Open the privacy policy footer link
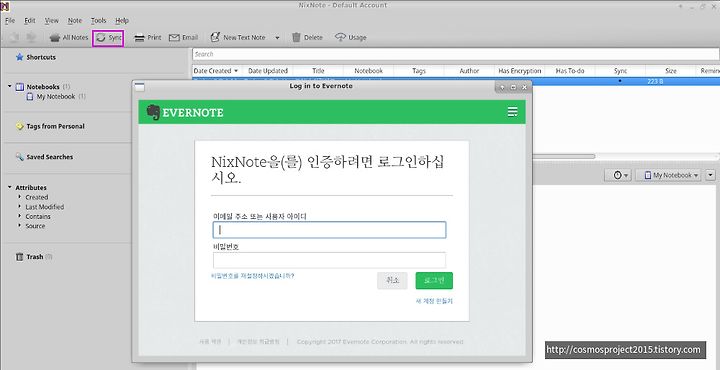Viewport: 720px width, 370px height. 258,342
